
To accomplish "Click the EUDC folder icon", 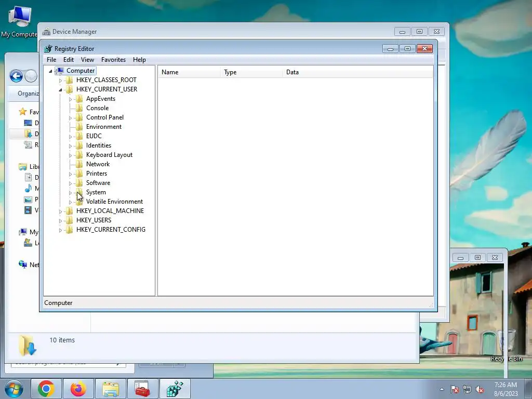I will (x=79, y=136).
